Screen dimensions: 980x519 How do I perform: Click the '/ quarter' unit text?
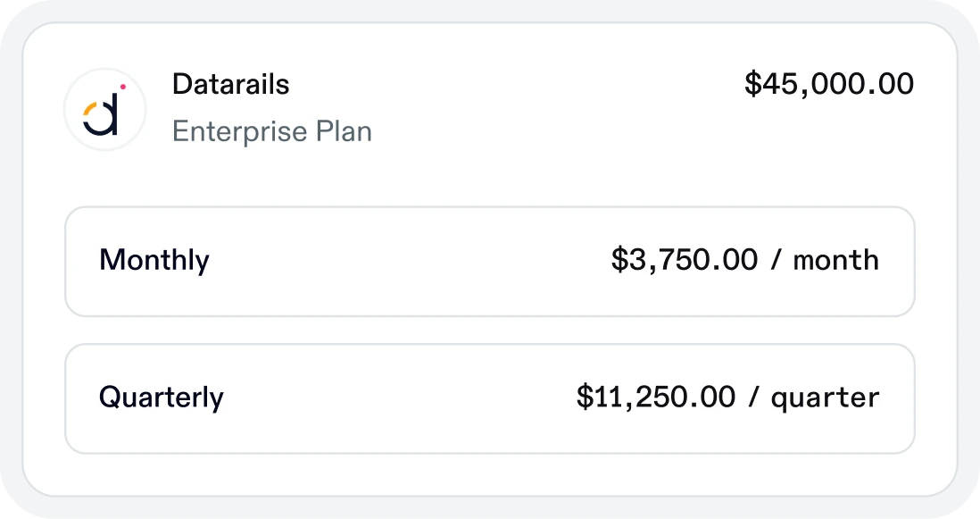pyautogui.click(x=814, y=398)
